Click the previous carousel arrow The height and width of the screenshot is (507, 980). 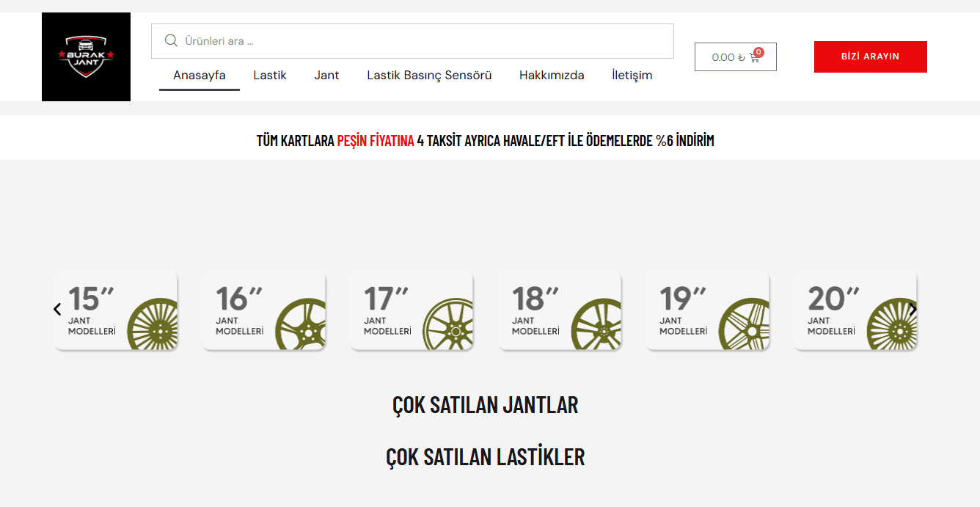(57, 310)
